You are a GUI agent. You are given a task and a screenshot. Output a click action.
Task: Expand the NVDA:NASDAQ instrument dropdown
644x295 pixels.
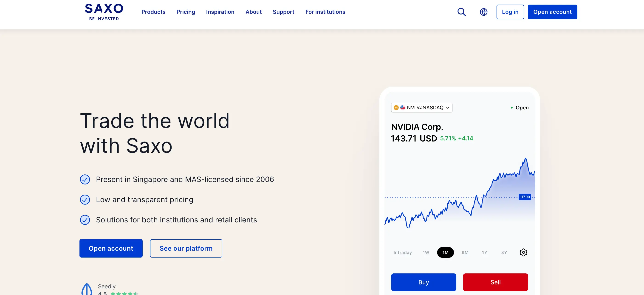pos(422,108)
